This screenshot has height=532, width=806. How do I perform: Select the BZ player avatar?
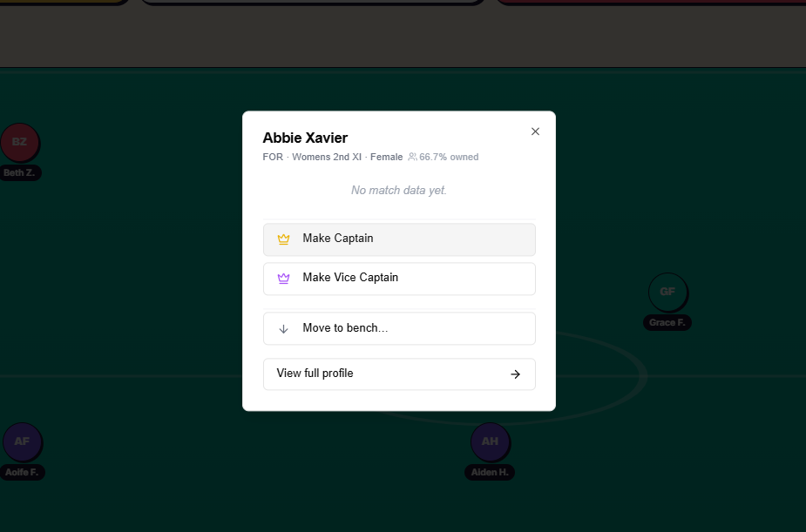(19, 142)
